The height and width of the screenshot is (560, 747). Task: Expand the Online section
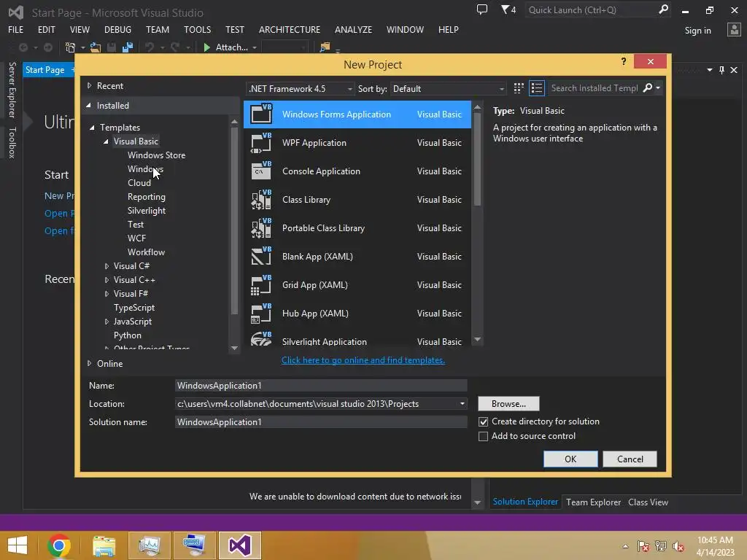89,363
